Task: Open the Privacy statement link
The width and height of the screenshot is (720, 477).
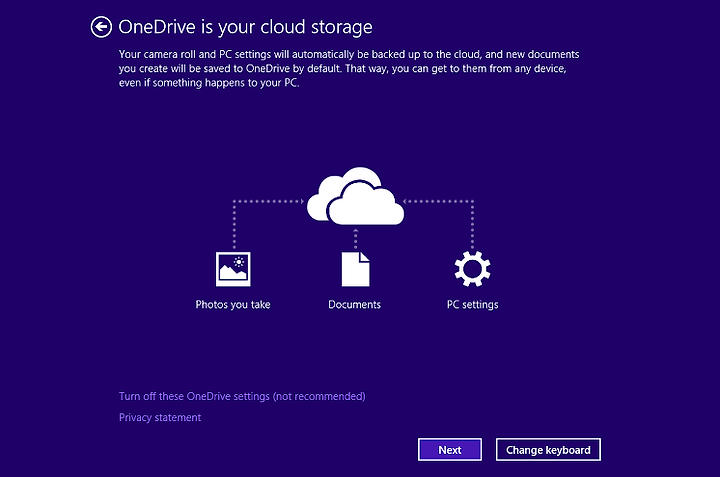Action: click(x=160, y=417)
